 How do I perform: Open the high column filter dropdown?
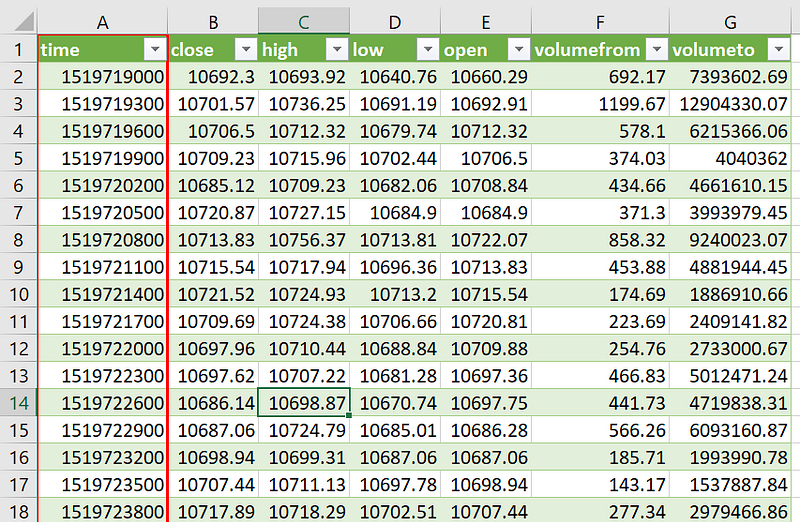click(x=337, y=49)
